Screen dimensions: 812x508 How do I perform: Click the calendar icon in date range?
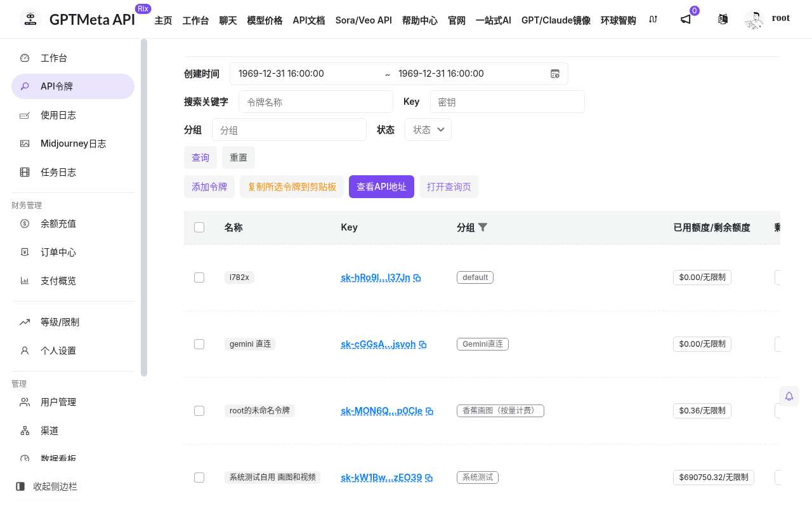click(555, 74)
